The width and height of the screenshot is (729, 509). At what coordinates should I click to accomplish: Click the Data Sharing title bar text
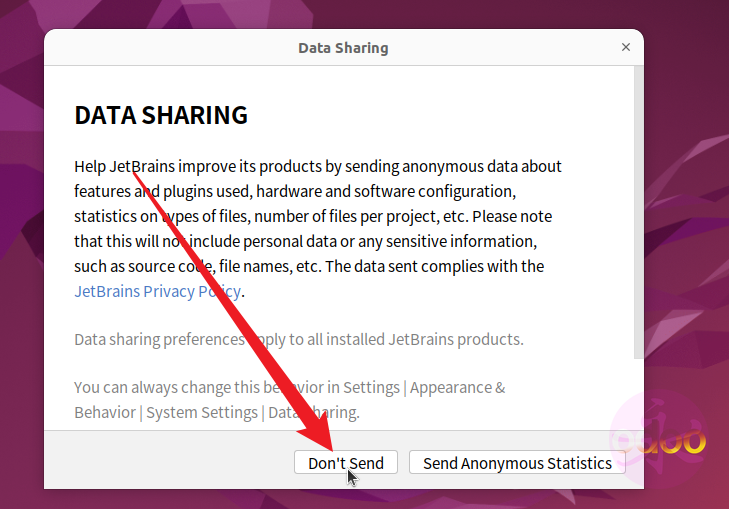(x=343, y=48)
